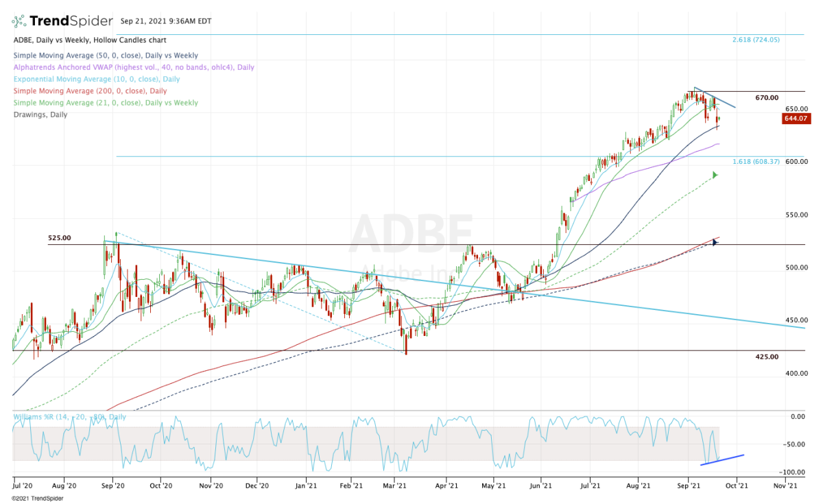Click the dark weekly 50 SMA arrow marker
This screenshot has width=823, height=504.
(x=715, y=242)
